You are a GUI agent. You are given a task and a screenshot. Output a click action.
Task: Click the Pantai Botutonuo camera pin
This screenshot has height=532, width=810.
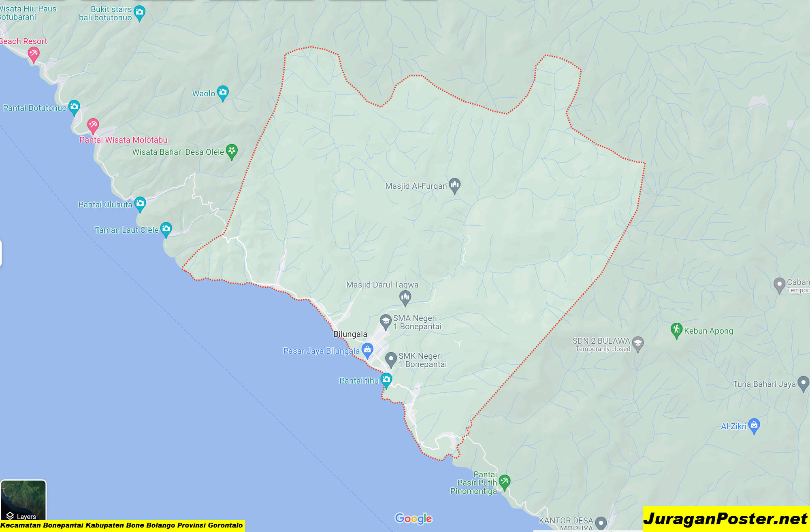[x=74, y=108]
